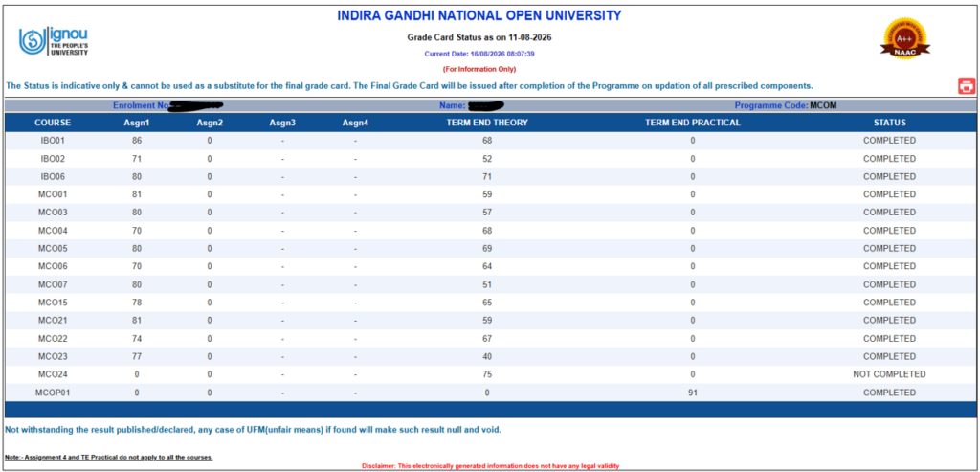Click theory mark 71 for IBO06

tap(487, 176)
